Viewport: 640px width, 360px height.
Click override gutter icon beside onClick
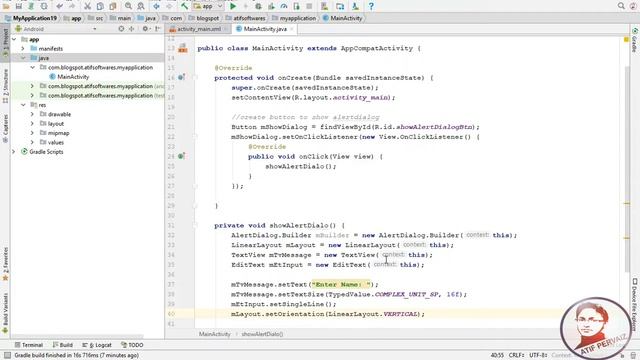(182, 156)
